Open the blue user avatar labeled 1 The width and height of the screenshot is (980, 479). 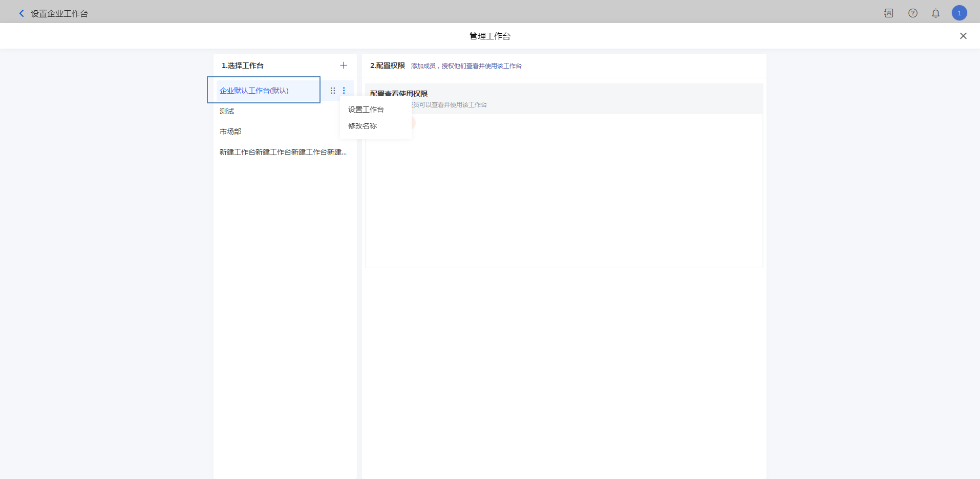959,13
